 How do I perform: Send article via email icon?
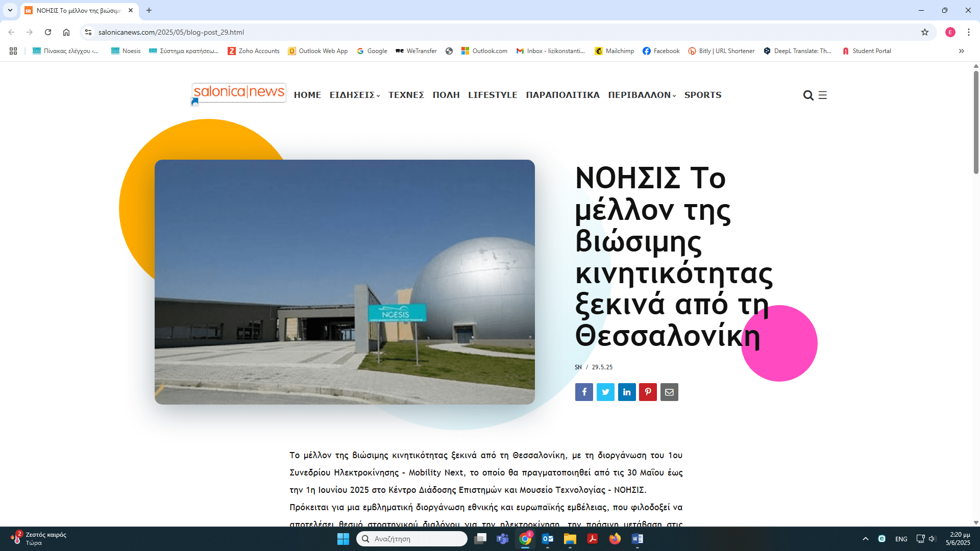(669, 392)
